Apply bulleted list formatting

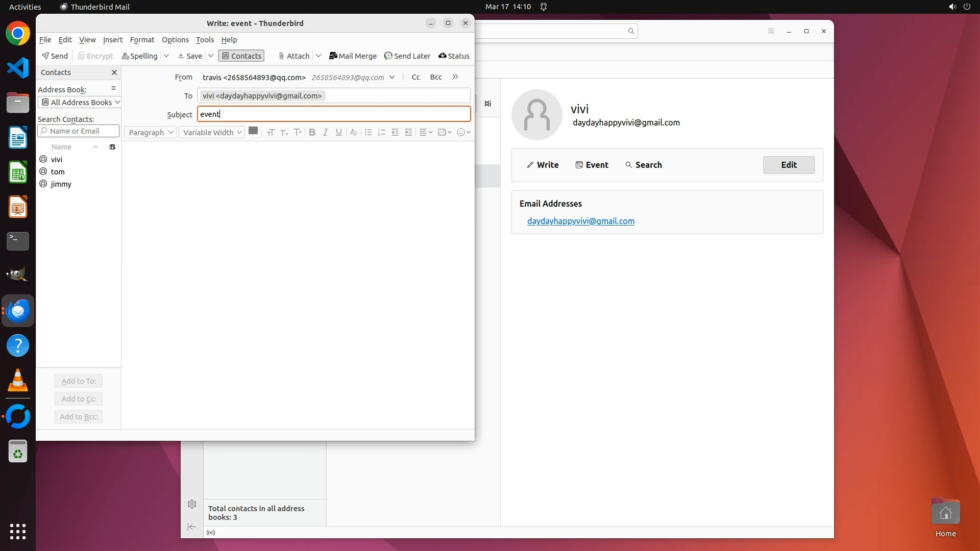[368, 132]
